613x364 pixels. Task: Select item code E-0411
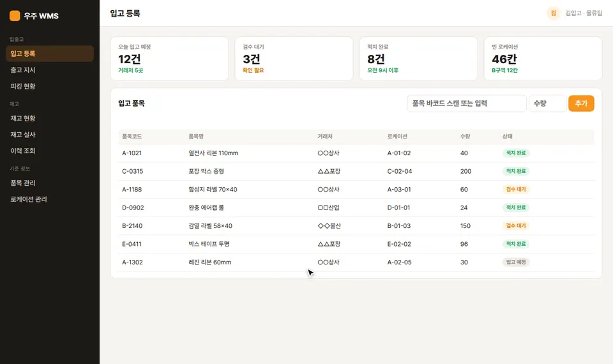(x=132, y=244)
